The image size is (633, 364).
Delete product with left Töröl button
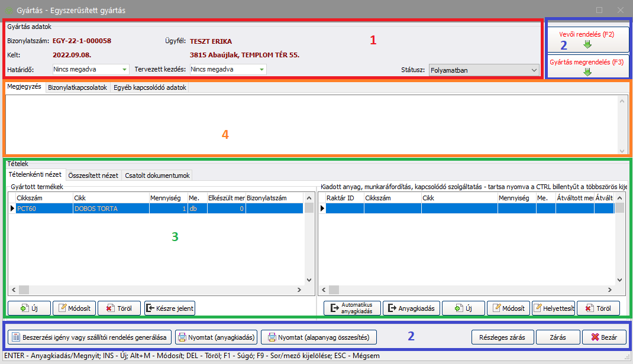click(x=119, y=308)
